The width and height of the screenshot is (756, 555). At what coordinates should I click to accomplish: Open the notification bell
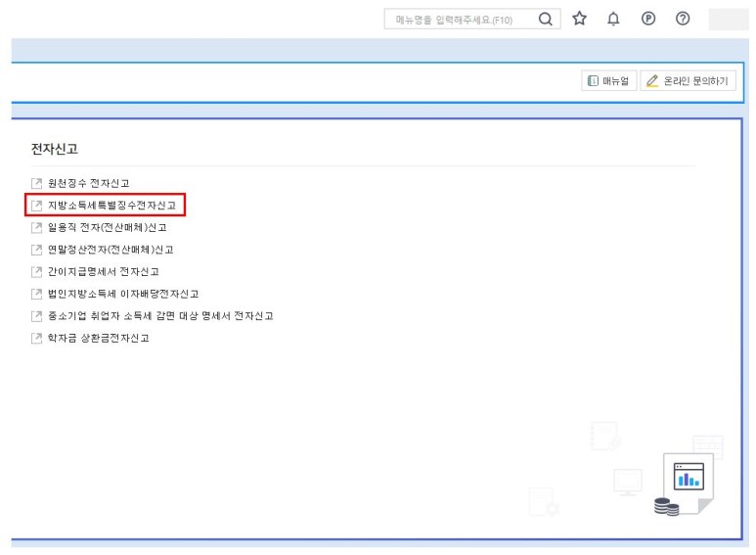click(613, 19)
